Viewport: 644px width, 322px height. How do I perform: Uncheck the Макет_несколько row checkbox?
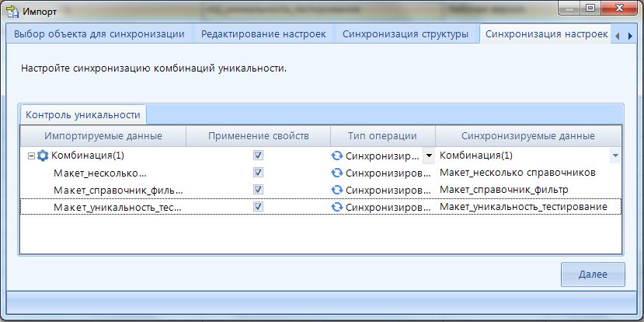coord(258,173)
